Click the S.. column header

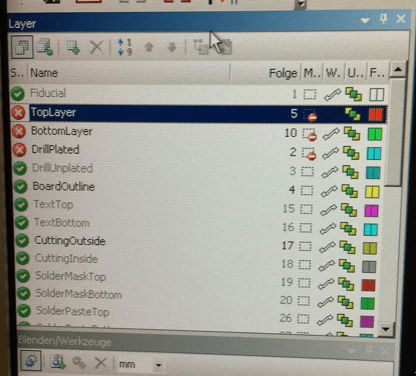click(18, 72)
